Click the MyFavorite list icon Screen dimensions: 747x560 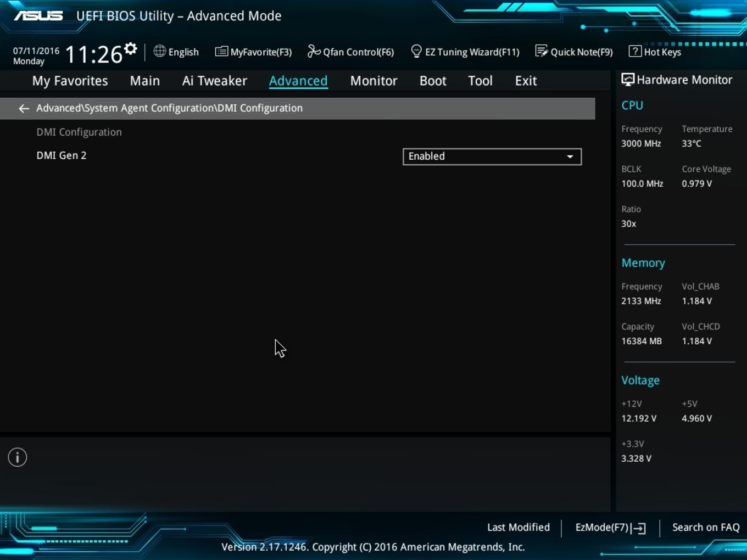pos(221,52)
